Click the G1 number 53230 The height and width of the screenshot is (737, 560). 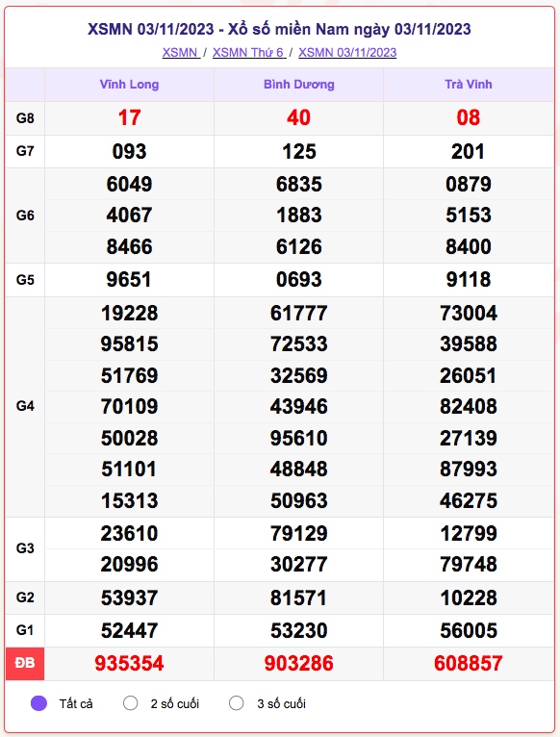pyautogui.click(x=299, y=631)
